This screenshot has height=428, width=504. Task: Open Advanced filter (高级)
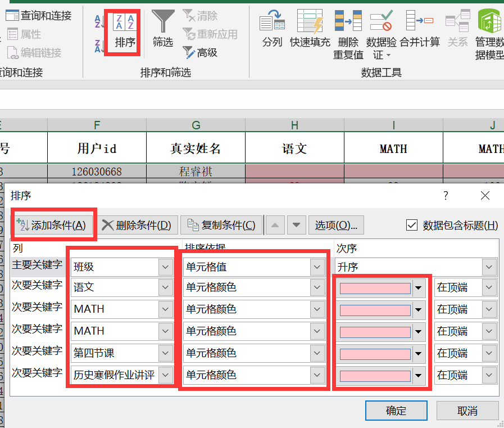pos(200,53)
